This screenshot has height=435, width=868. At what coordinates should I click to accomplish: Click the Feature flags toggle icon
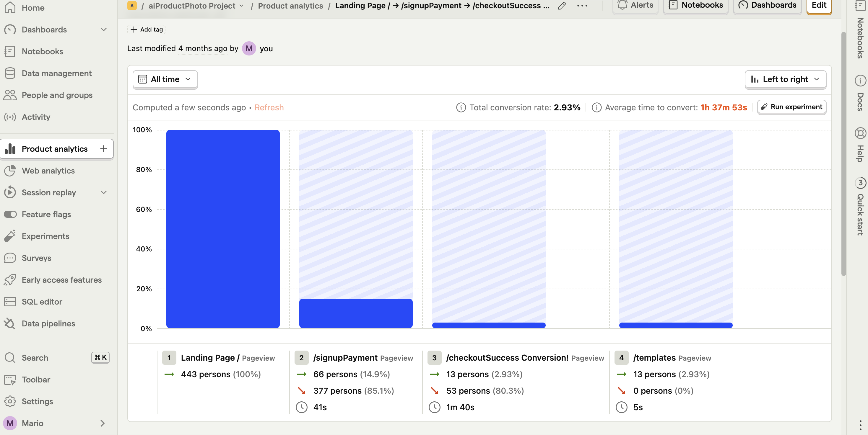click(x=10, y=214)
